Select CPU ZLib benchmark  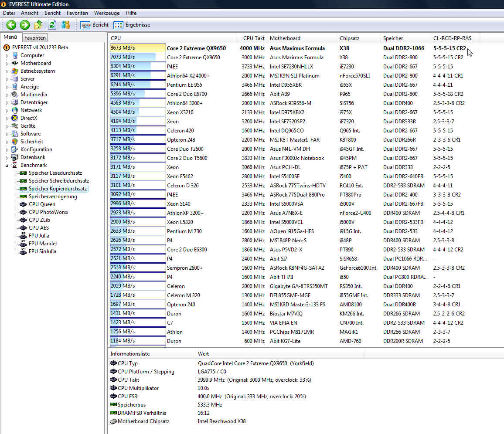[x=39, y=220]
